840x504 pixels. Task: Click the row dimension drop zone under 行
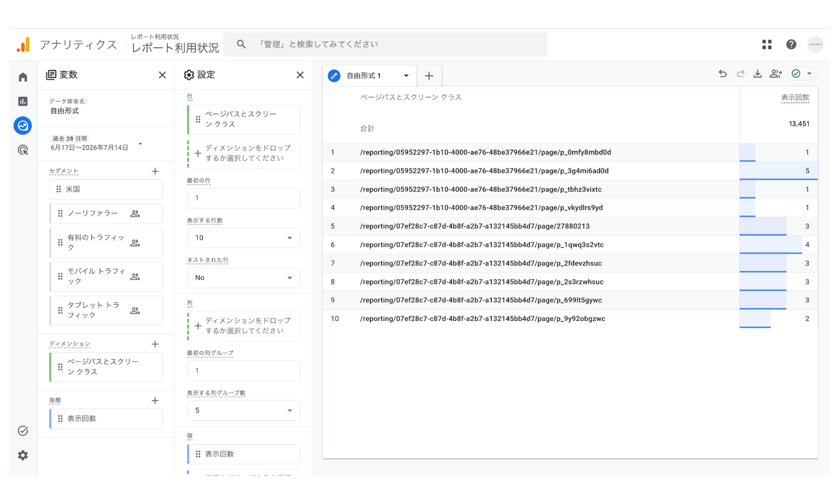pos(244,153)
